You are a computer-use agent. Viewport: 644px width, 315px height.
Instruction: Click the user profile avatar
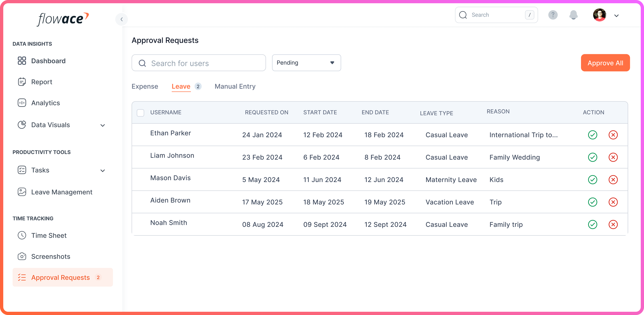tap(599, 15)
